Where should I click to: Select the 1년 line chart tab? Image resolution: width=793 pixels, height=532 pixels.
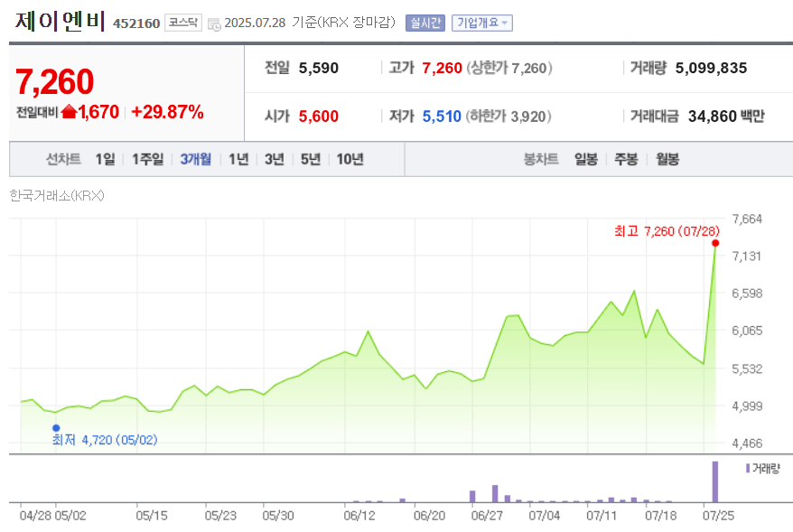coord(238,159)
